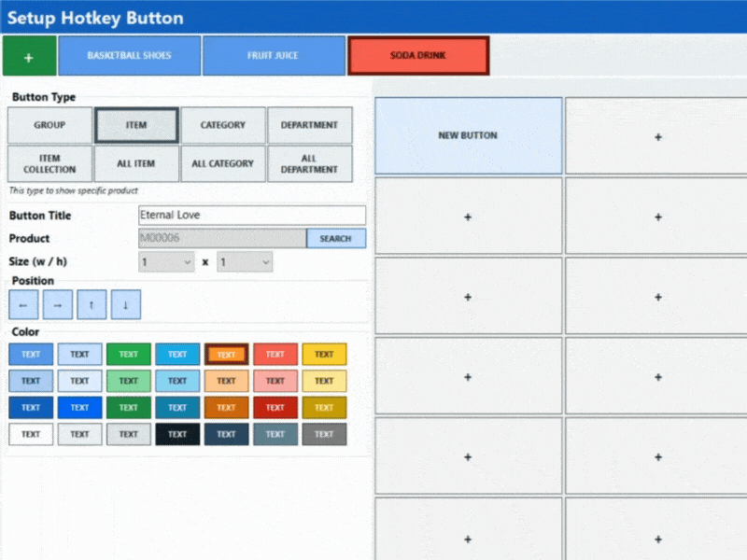Open the width size dropdown
747x560 pixels.
[x=166, y=263]
